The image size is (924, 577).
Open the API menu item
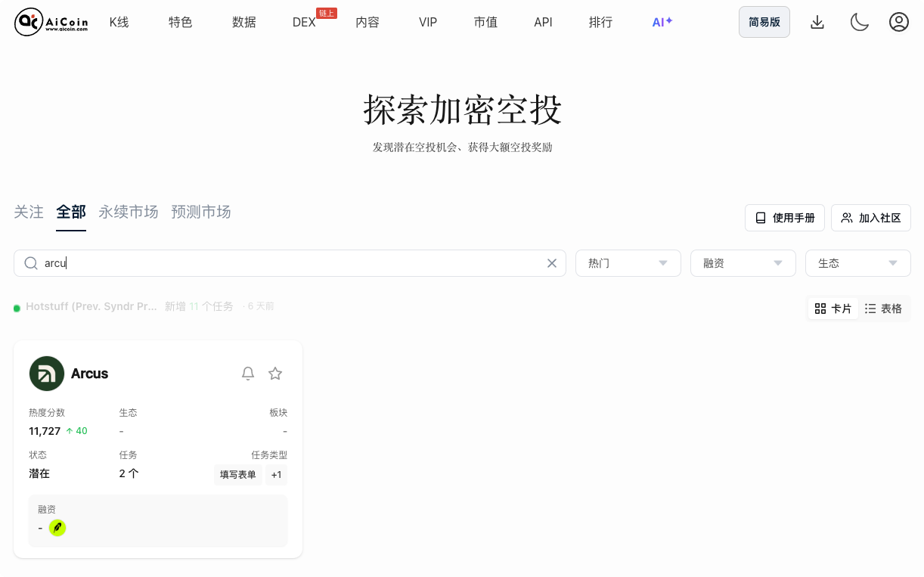[543, 23]
